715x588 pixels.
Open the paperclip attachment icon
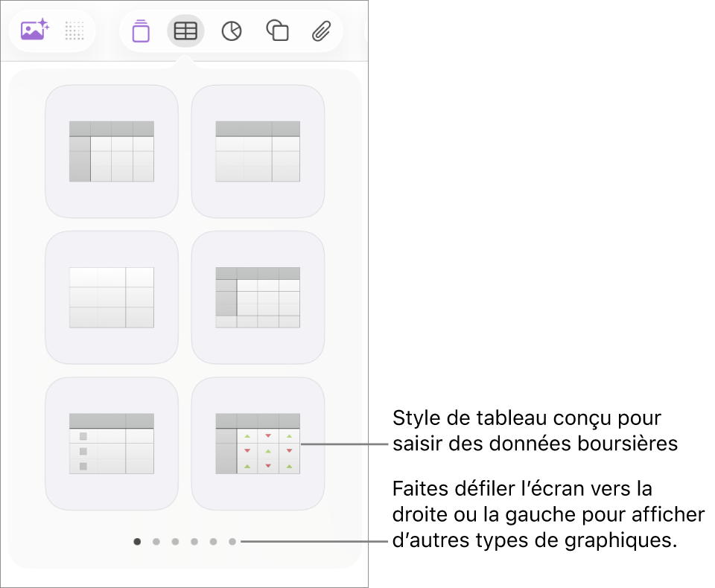[x=322, y=31]
